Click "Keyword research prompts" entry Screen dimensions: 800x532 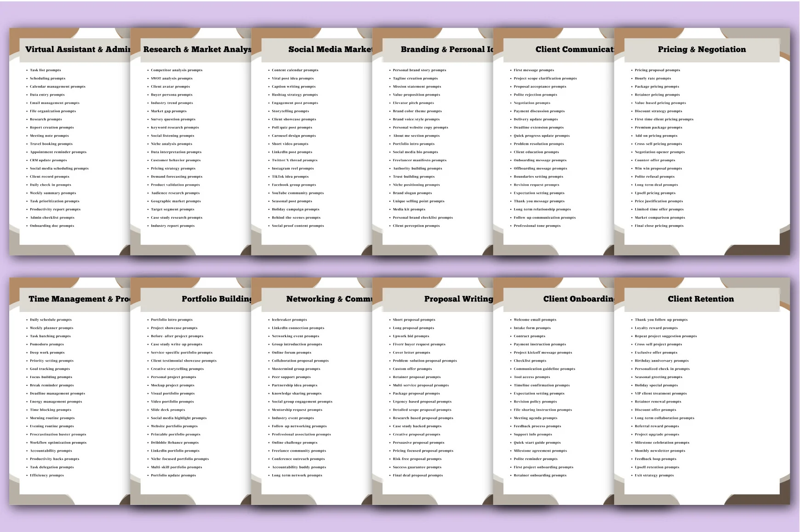click(175, 128)
